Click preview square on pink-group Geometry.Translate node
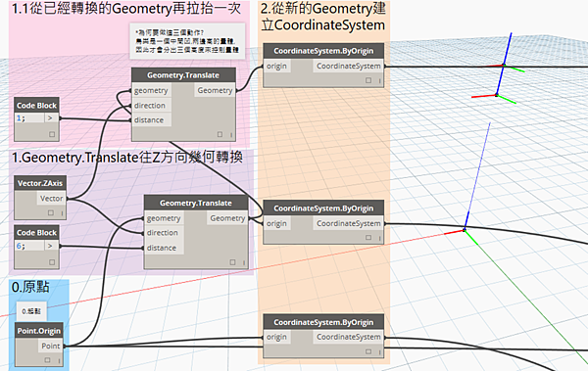The height and width of the screenshot is (371, 588). pyautogui.click(x=220, y=134)
